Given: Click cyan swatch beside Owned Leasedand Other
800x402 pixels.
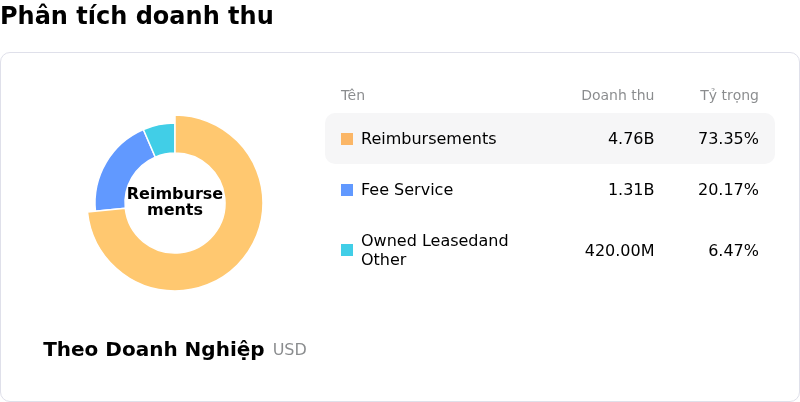Looking at the screenshot, I should [x=347, y=250].
